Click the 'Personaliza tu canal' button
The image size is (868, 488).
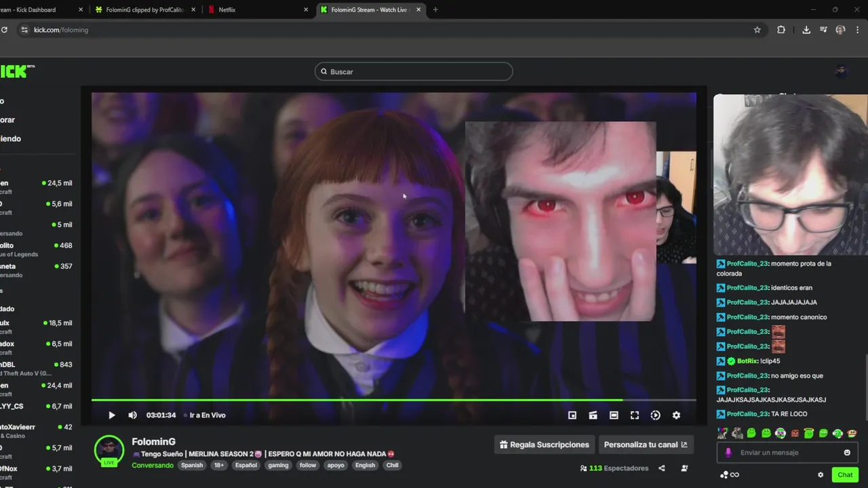point(646,445)
